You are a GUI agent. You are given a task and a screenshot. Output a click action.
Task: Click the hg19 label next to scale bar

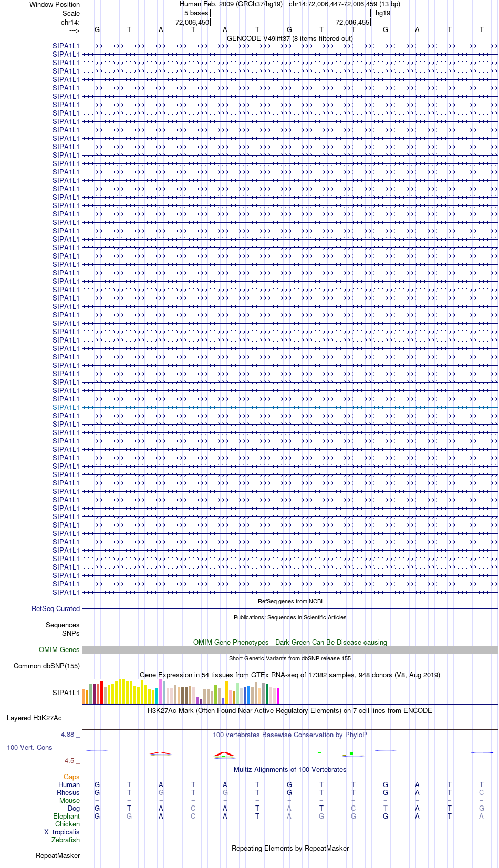point(383,13)
